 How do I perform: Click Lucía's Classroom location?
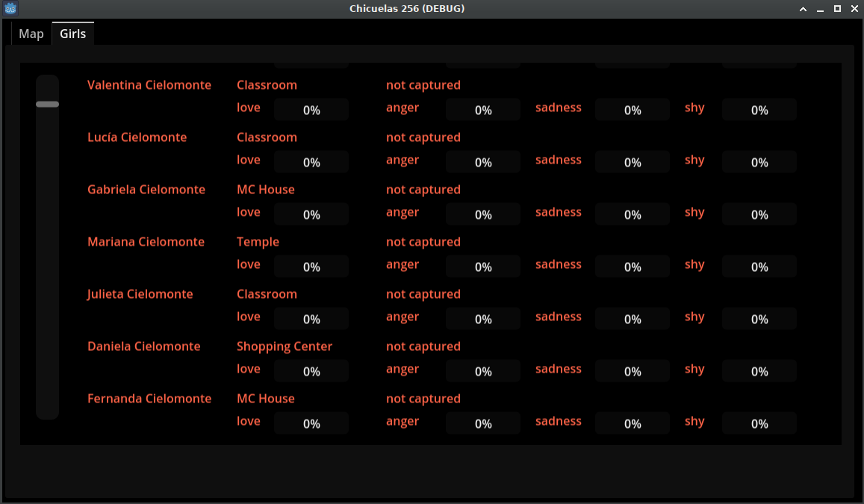pos(267,137)
